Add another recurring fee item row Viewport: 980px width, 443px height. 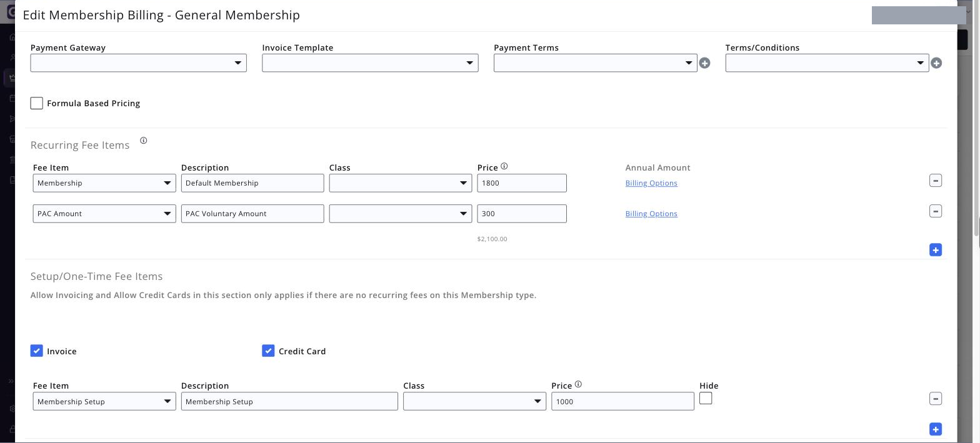coord(936,250)
